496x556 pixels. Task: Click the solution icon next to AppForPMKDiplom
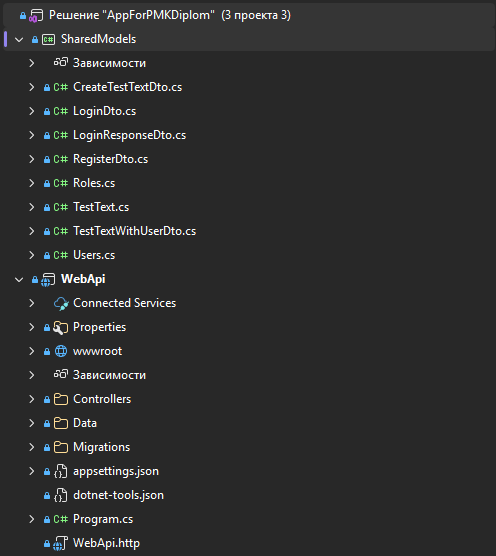(x=36, y=16)
